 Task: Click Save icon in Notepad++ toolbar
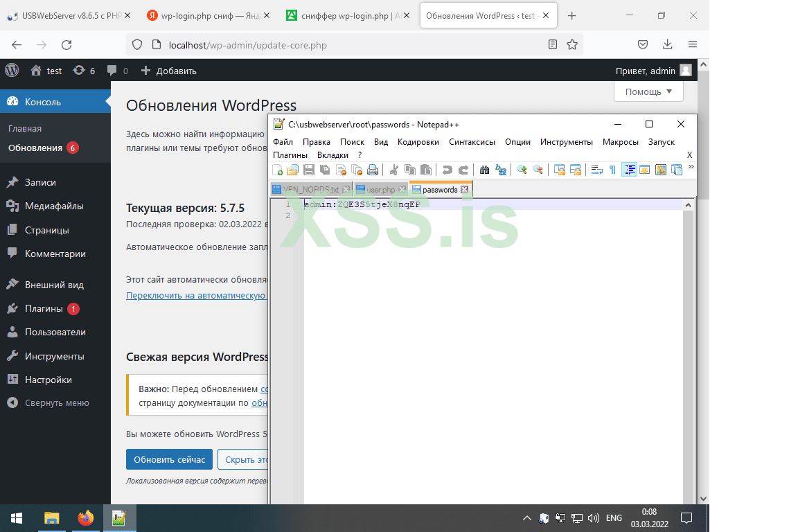click(308, 170)
